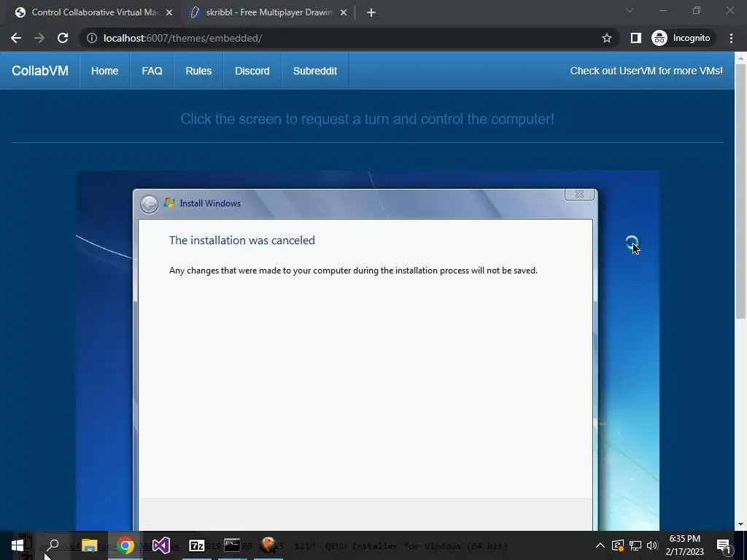
Task: Click the Incognito profile indicator
Action: (681, 38)
